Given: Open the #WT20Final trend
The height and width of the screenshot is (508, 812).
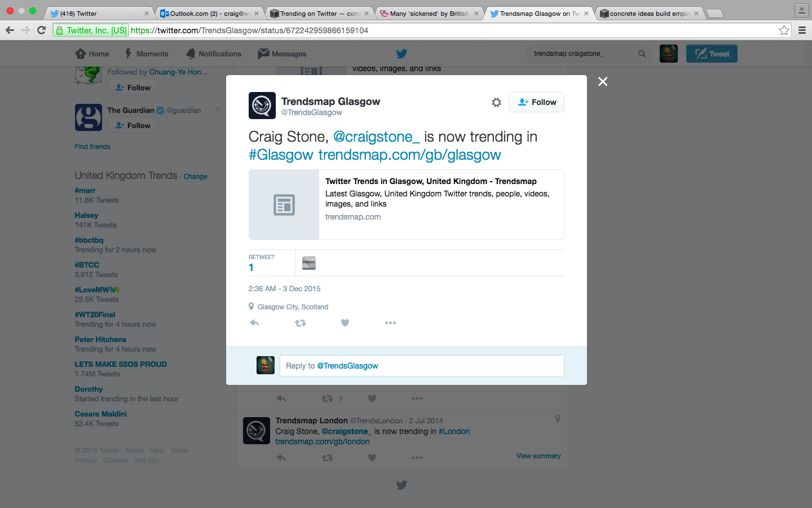Looking at the screenshot, I should [95, 315].
